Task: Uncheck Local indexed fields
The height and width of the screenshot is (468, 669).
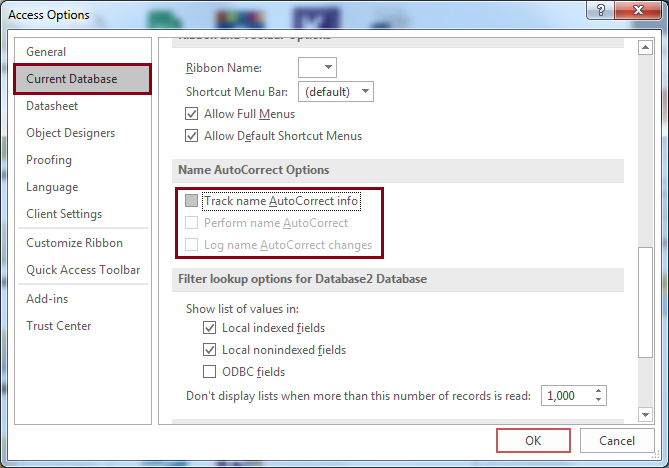Action: click(209, 328)
